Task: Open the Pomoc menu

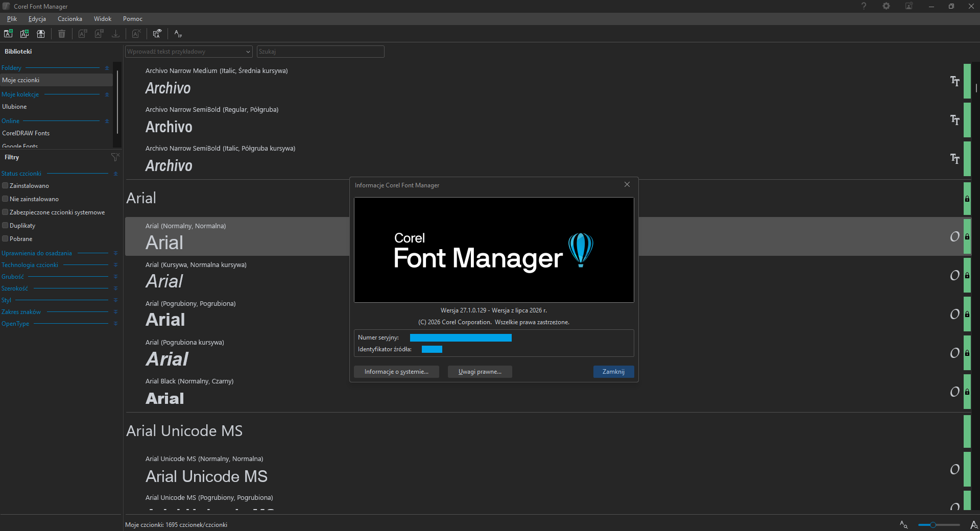Action: (133, 19)
